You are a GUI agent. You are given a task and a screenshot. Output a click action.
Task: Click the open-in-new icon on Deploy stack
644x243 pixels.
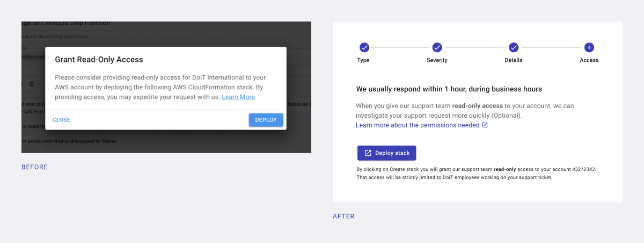[368, 153]
